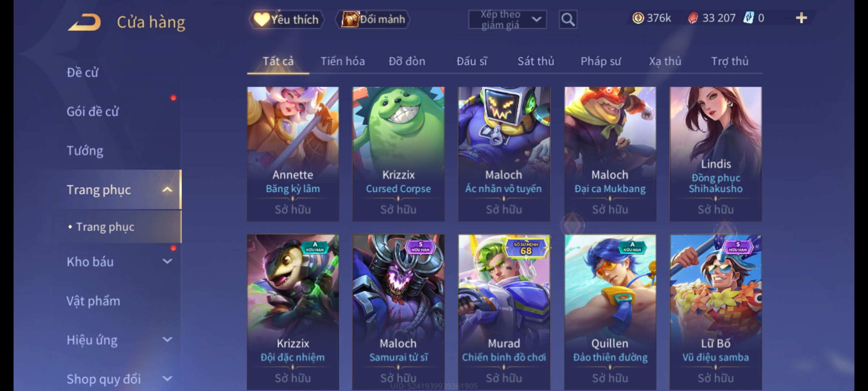Open the search magnifier icon
Screen dimensions: 868x391
coord(568,20)
